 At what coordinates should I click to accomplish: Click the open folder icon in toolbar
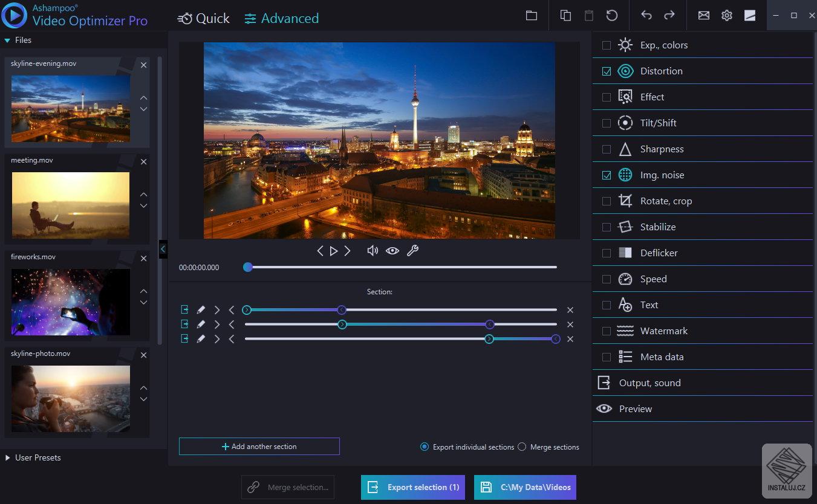point(531,16)
